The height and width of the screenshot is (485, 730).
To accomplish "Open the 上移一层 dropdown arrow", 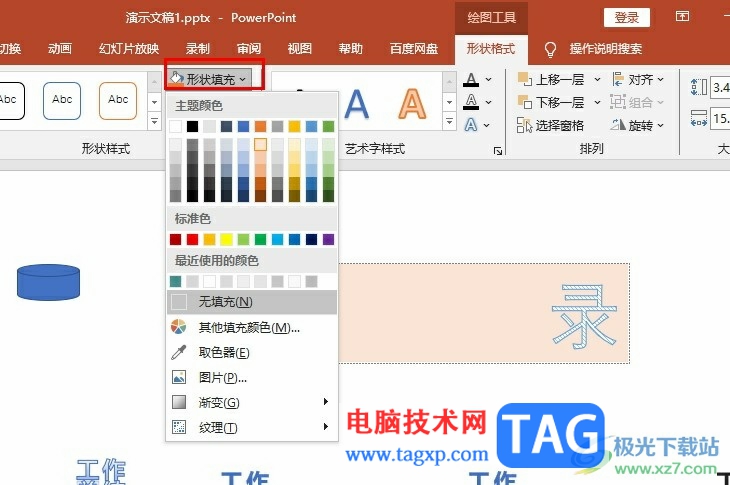I will pos(597,80).
